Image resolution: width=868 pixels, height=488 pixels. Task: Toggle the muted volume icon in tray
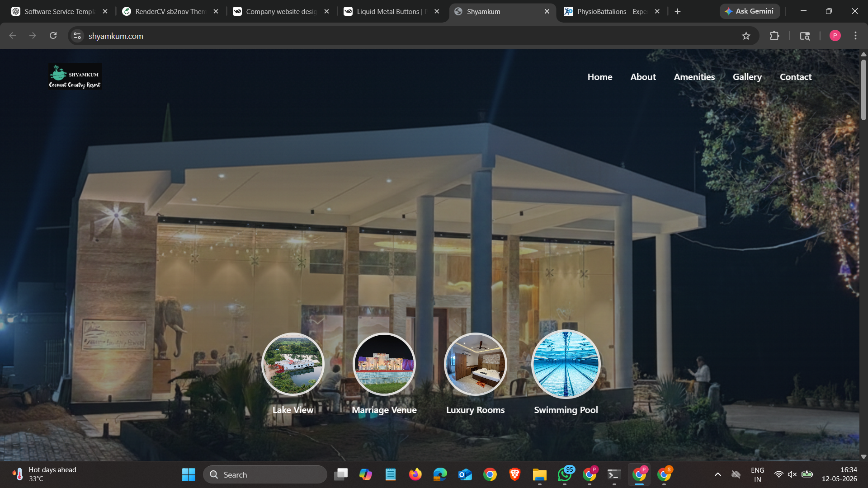(x=792, y=474)
